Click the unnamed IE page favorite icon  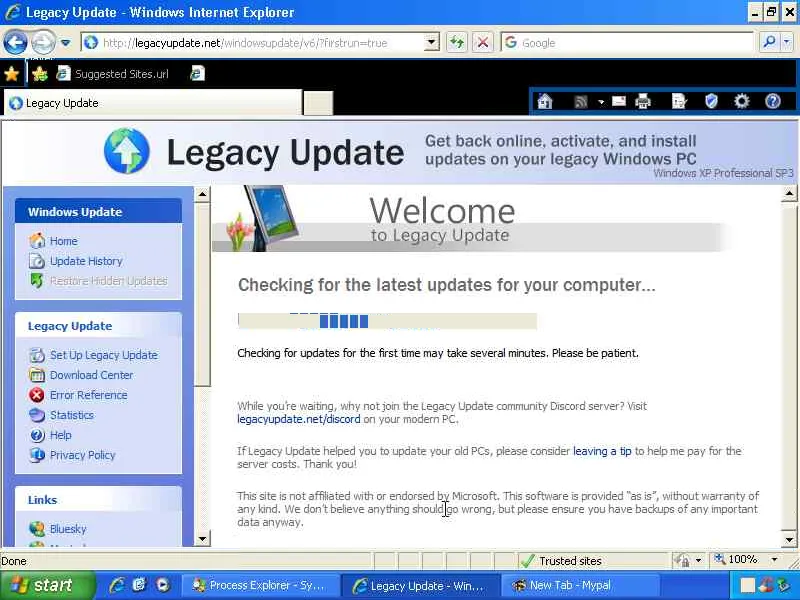pyautogui.click(x=197, y=74)
